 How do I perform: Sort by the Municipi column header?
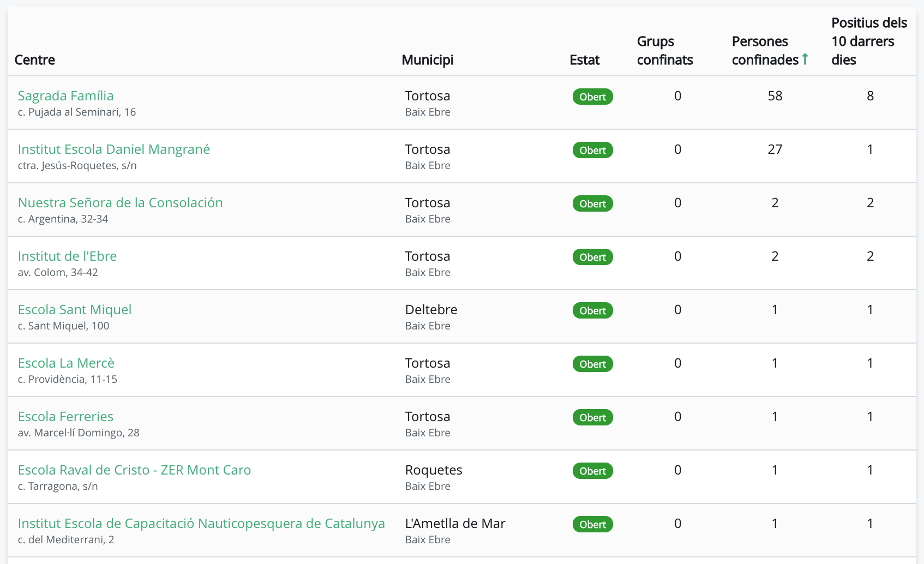click(427, 60)
